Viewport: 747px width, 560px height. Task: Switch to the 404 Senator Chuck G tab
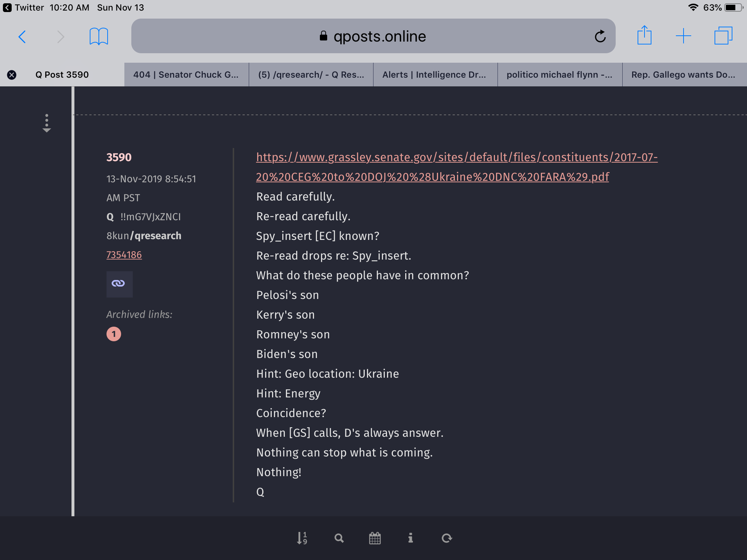click(186, 75)
